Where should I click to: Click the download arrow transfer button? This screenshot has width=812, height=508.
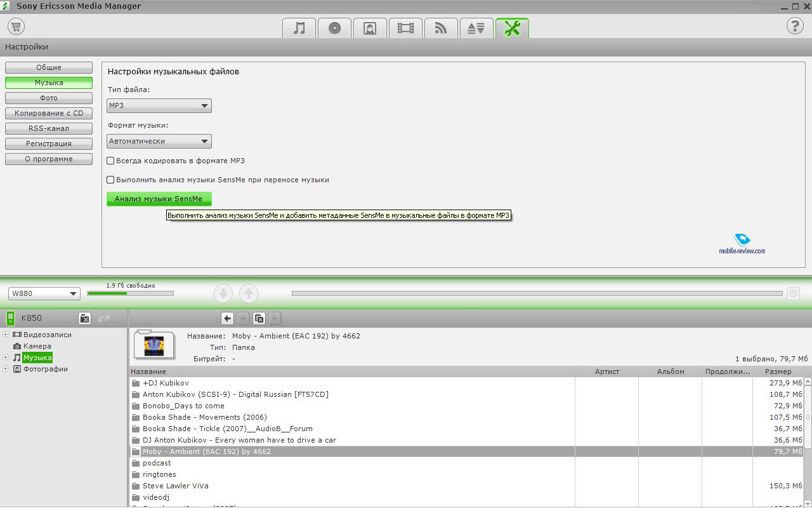(223, 293)
